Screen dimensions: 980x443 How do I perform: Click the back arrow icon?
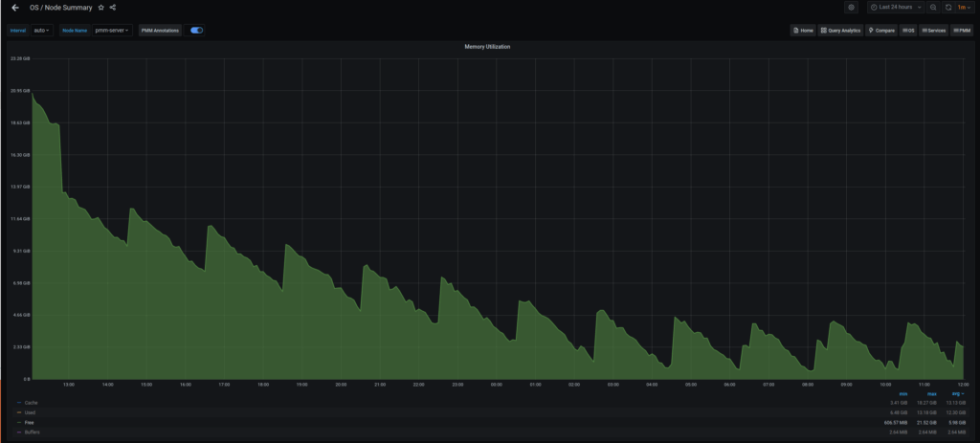point(14,8)
